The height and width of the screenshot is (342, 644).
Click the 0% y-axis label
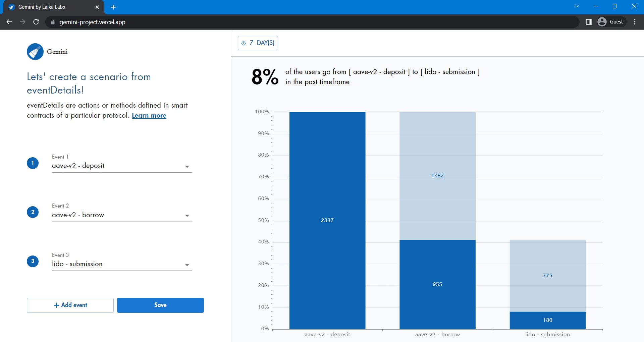pyautogui.click(x=265, y=329)
